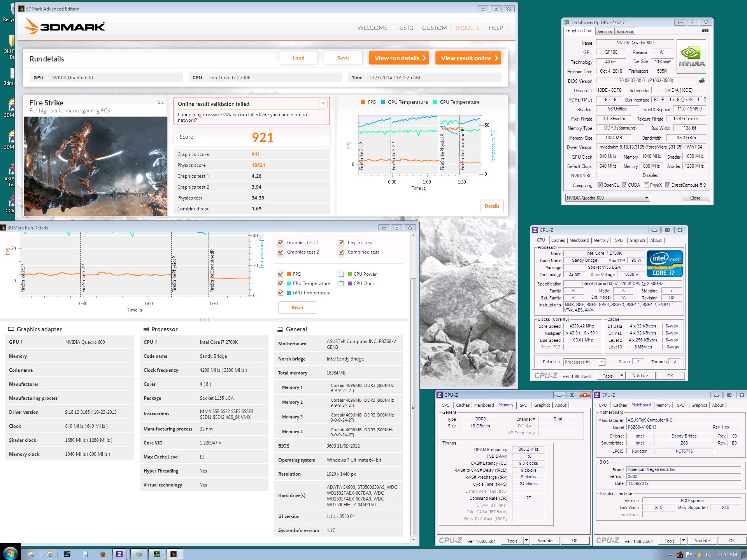This screenshot has width=747, height=560.
Task: Open the RESULTS tab in 3DMark
Action: pyautogui.click(x=468, y=28)
